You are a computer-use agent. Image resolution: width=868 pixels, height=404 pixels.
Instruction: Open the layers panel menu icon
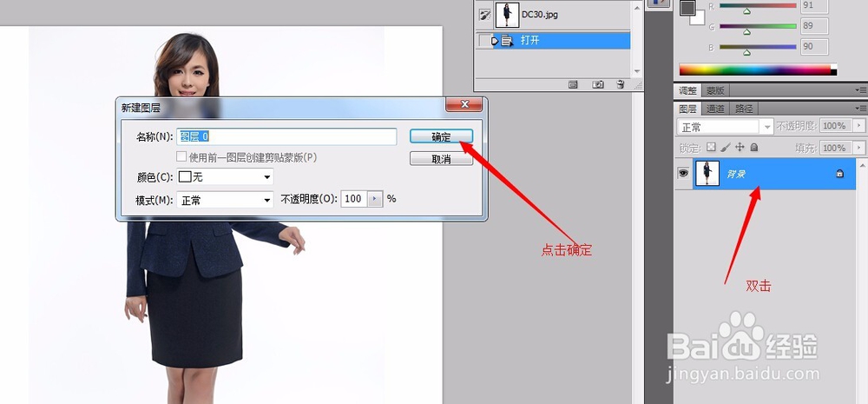point(861,108)
